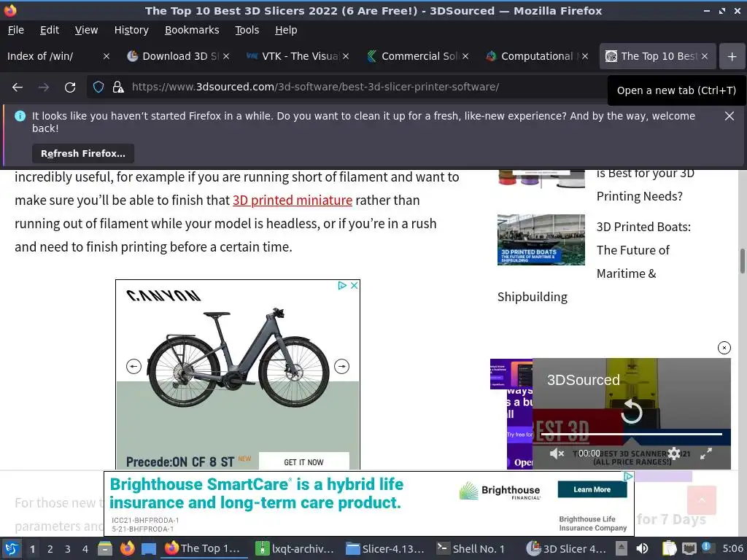Click the 3D Printed Boats thumbnail
The width and height of the screenshot is (747, 560).
[x=541, y=239]
